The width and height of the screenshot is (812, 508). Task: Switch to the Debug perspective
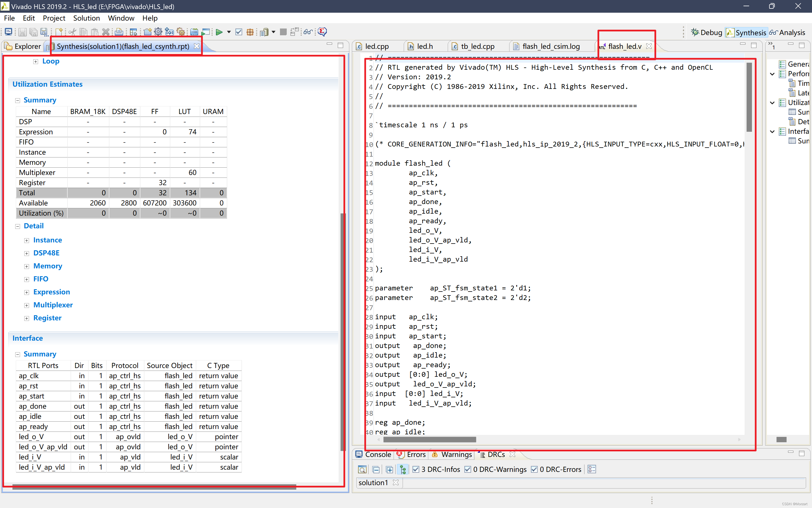pyautogui.click(x=707, y=32)
